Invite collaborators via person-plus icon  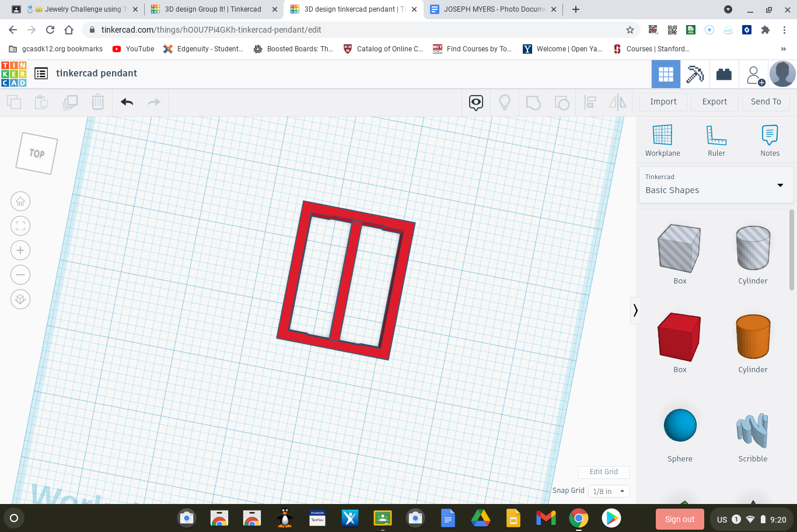(x=754, y=73)
